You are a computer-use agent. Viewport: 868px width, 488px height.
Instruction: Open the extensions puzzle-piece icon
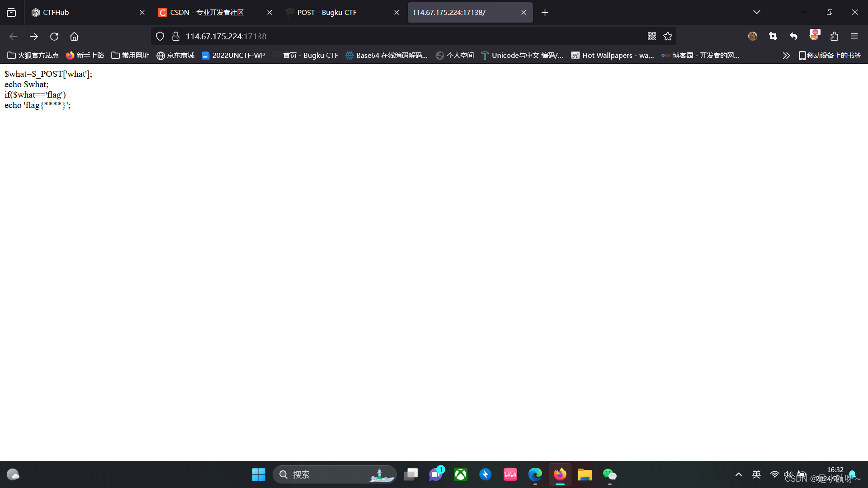coord(835,36)
